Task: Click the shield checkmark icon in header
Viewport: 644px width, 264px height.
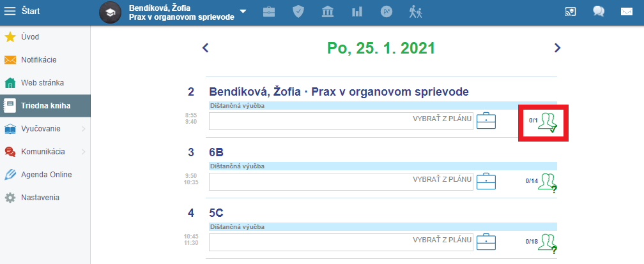Action: 298,11
